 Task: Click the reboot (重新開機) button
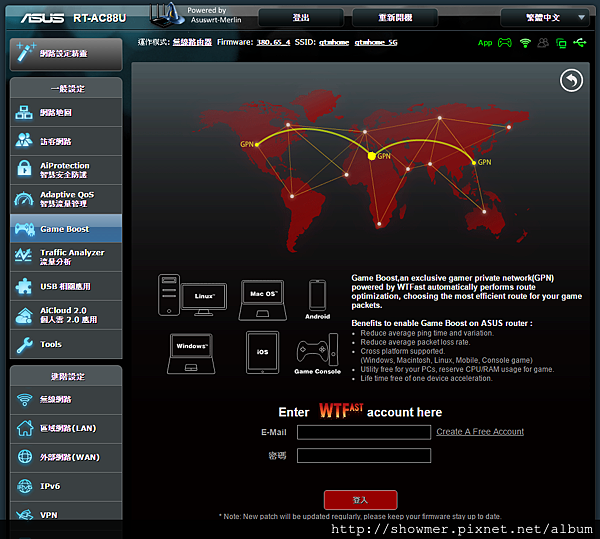coord(395,18)
